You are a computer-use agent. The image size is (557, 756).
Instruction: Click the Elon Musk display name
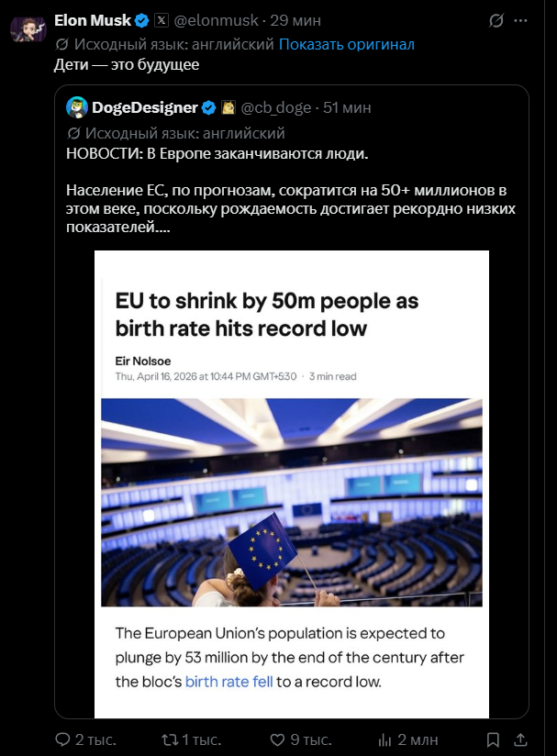pyautogui.click(x=93, y=20)
